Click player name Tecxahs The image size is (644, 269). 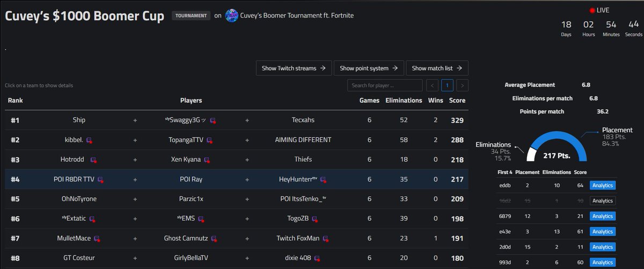304,121
